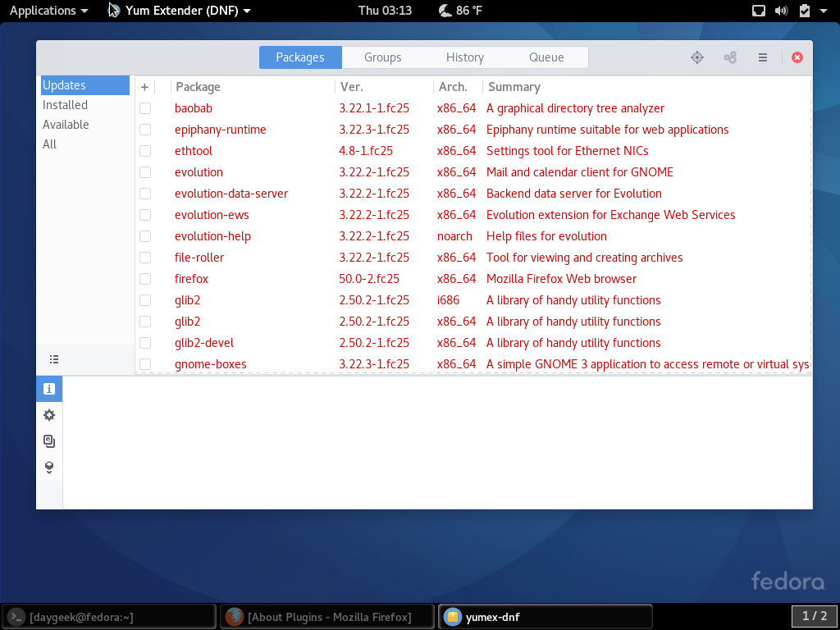Show package update info gear icon
This screenshot has height=630, width=840.
pyautogui.click(x=49, y=415)
